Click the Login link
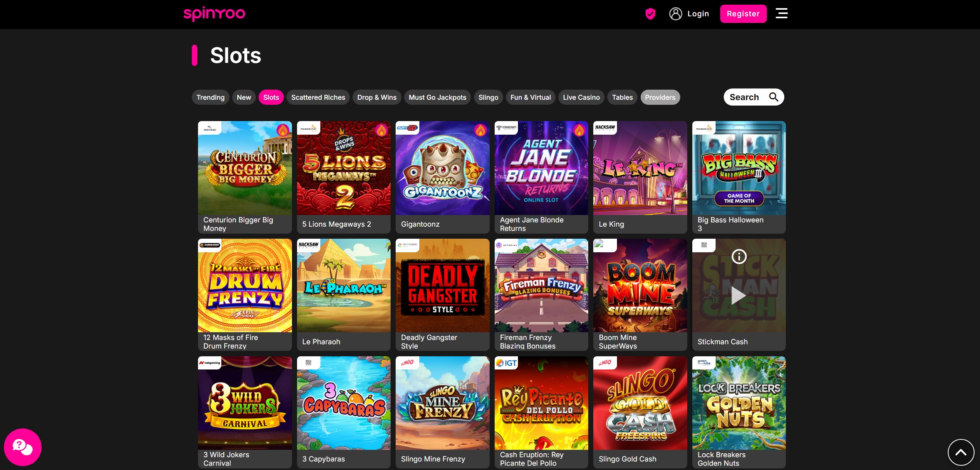 (698, 14)
